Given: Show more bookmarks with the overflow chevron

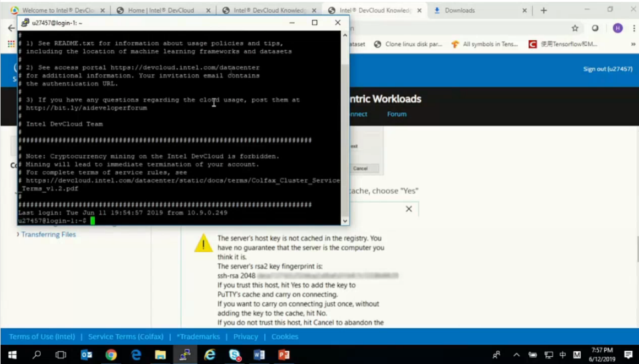Looking at the screenshot, I should (633, 44).
